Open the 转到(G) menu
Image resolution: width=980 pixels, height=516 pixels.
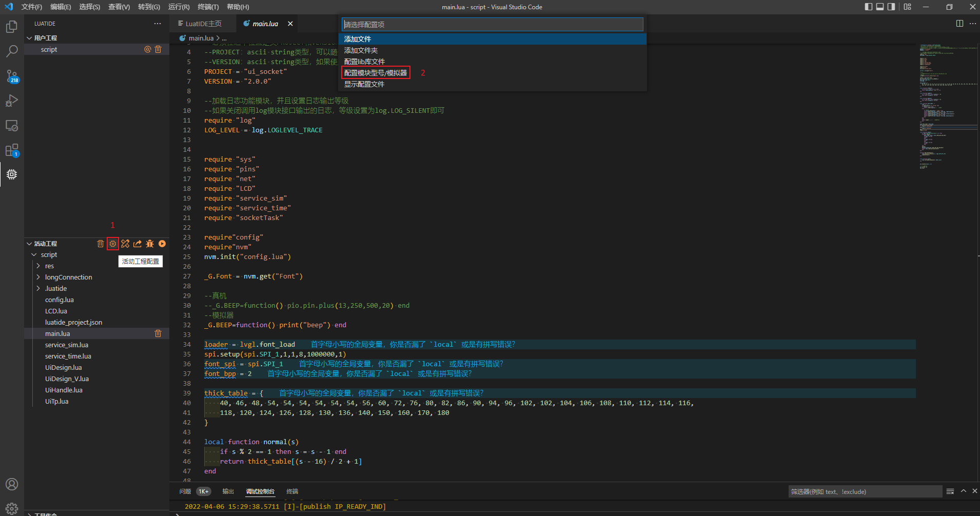(x=149, y=7)
